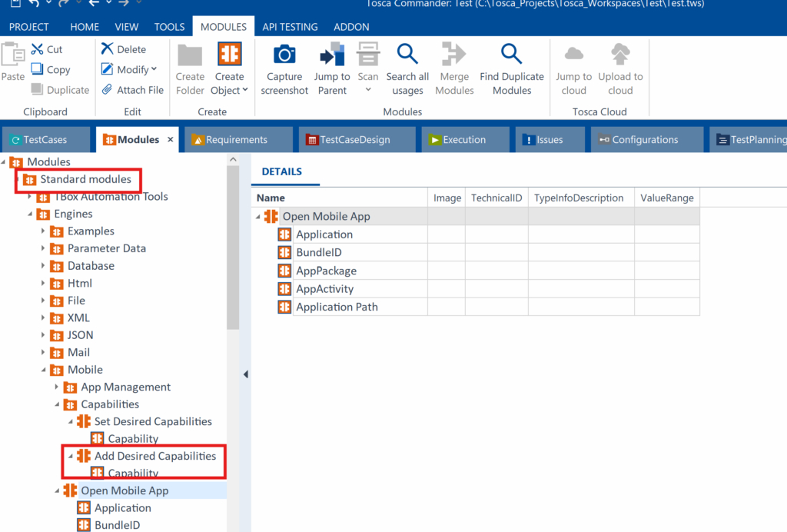Close the Modules tab
Screen dimensions: 787x532
tap(170, 139)
